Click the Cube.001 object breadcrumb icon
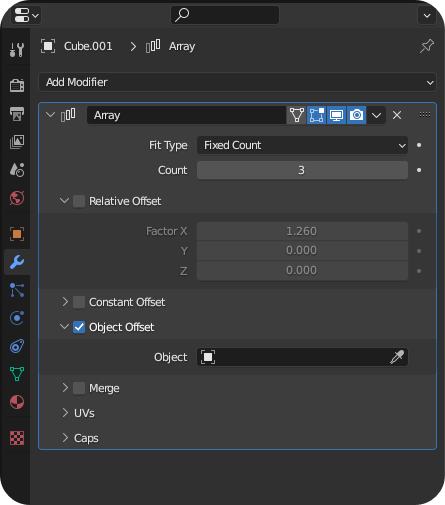The height and width of the screenshot is (505, 445). [48, 46]
